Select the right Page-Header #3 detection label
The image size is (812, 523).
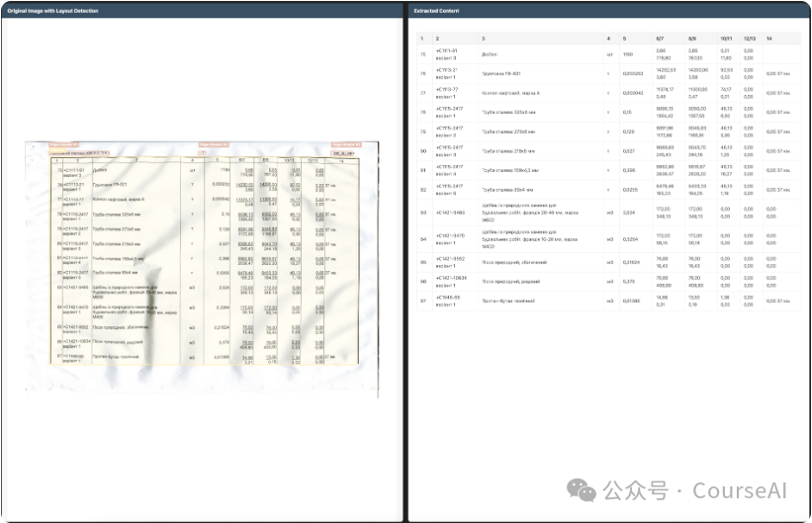[x=346, y=144]
